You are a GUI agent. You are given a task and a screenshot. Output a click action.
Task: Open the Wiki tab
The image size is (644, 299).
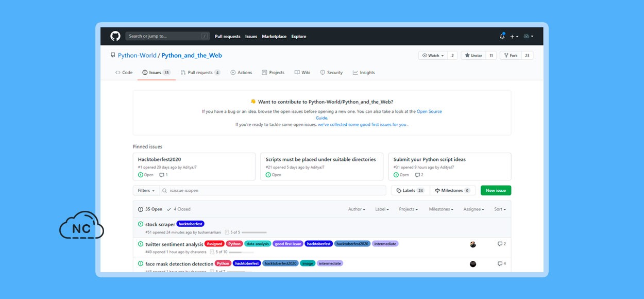pyautogui.click(x=302, y=73)
